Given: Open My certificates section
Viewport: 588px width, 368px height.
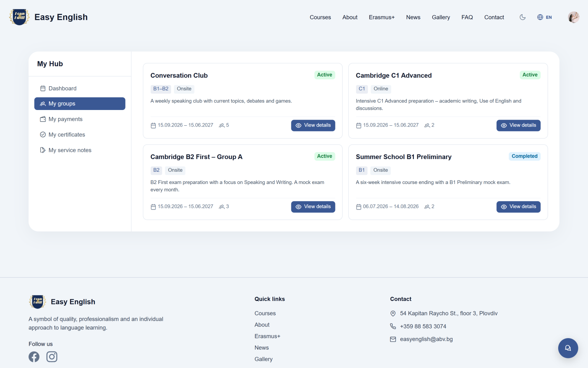Looking at the screenshot, I should [80, 135].
